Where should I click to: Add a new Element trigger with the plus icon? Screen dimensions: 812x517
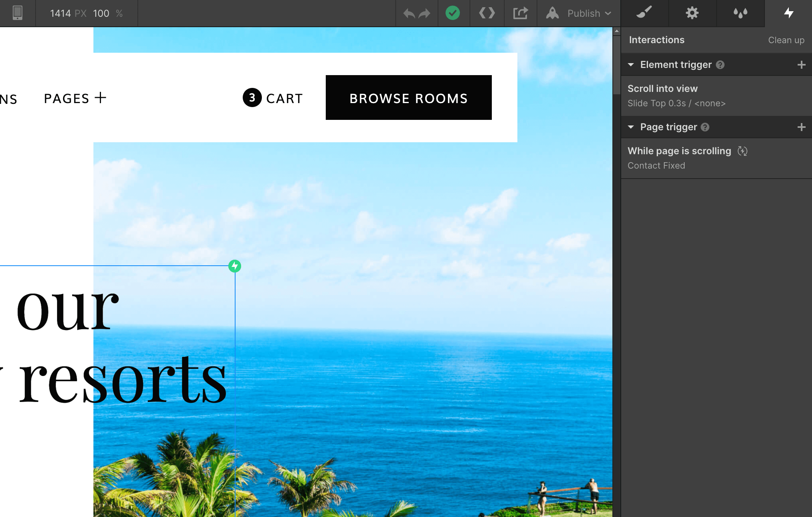click(x=802, y=64)
